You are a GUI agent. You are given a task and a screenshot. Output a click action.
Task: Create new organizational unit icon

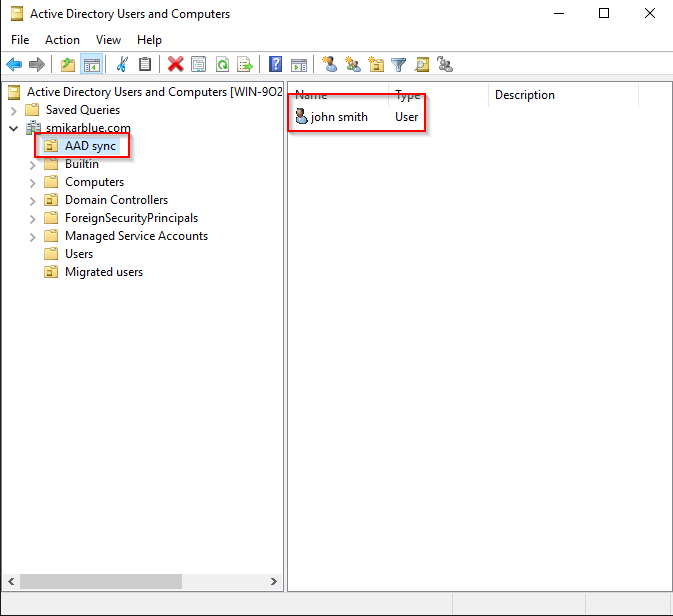click(x=376, y=64)
